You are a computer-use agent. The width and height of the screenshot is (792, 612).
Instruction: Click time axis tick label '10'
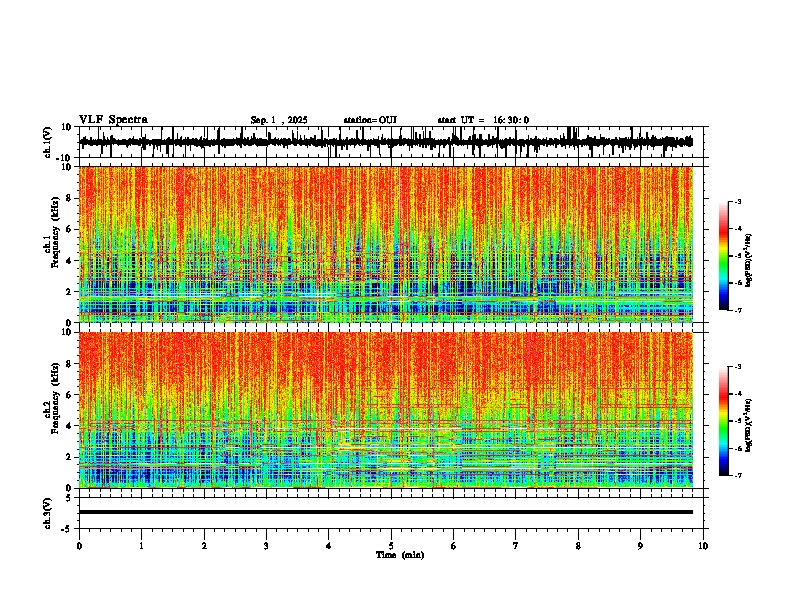pyautogui.click(x=703, y=546)
